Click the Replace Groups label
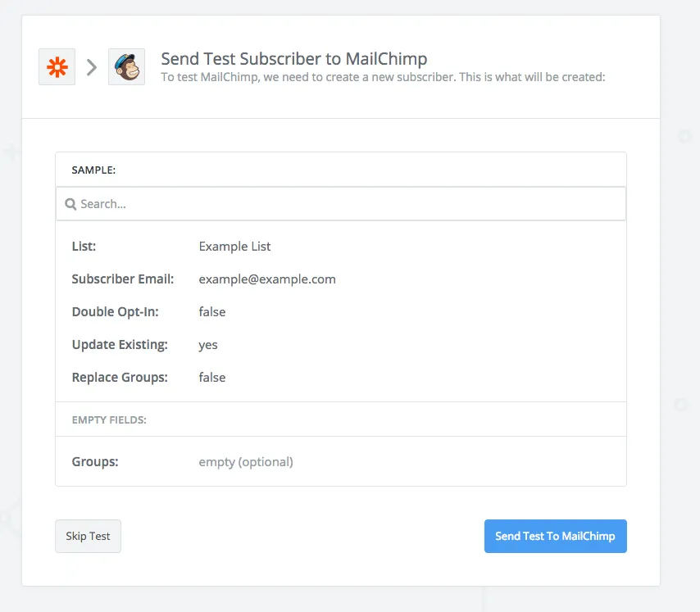 pos(119,377)
